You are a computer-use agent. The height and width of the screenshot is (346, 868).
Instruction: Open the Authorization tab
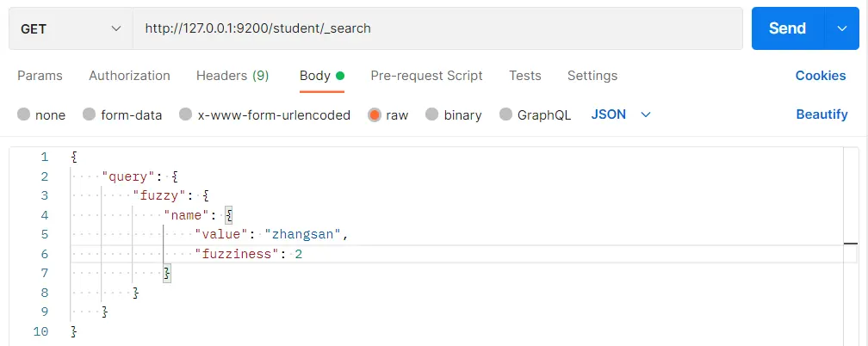[129, 76]
